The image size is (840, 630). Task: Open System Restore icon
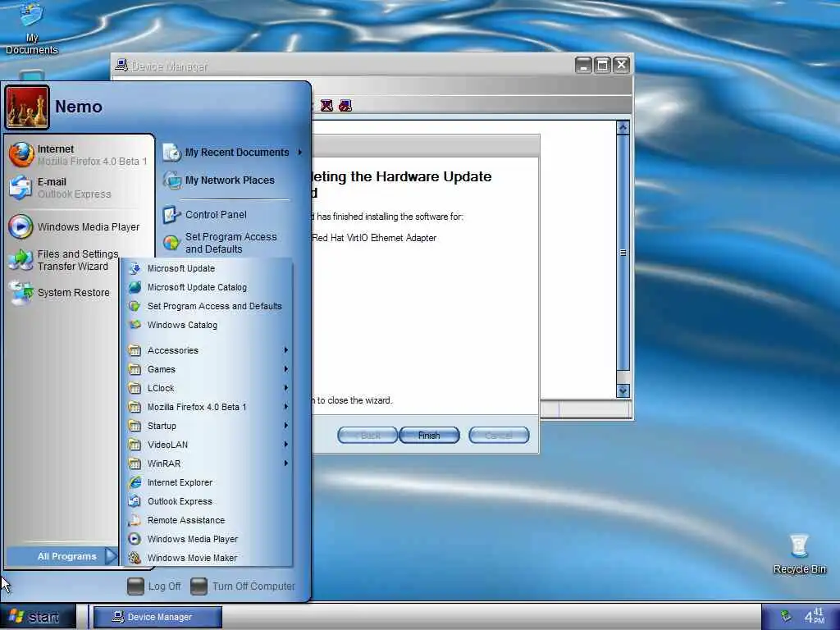(21, 293)
